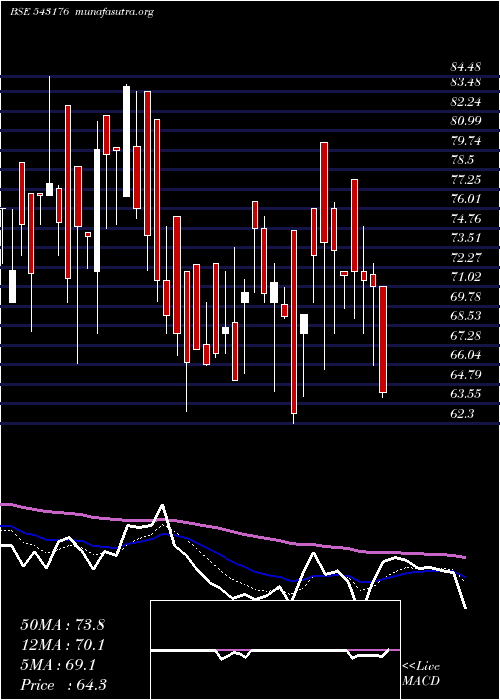Screen dimensions: 500x700
Task: Click the 80.99 price level label
Action: 465,121
